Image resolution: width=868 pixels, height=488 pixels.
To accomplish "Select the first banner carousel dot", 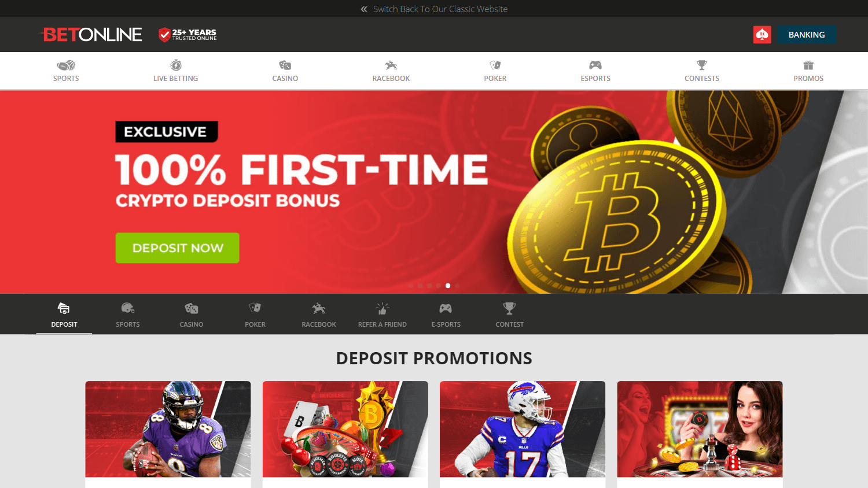I will (411, 286).
